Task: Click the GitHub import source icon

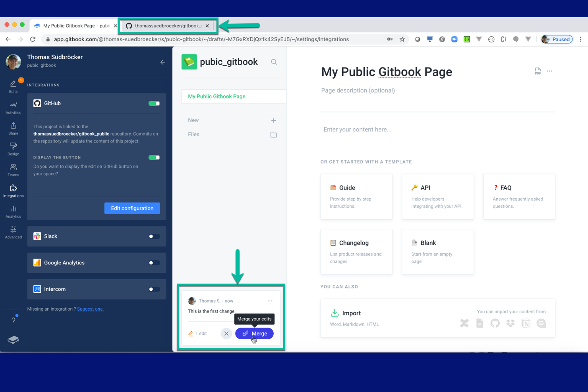Action: click(x=495, y=323)
